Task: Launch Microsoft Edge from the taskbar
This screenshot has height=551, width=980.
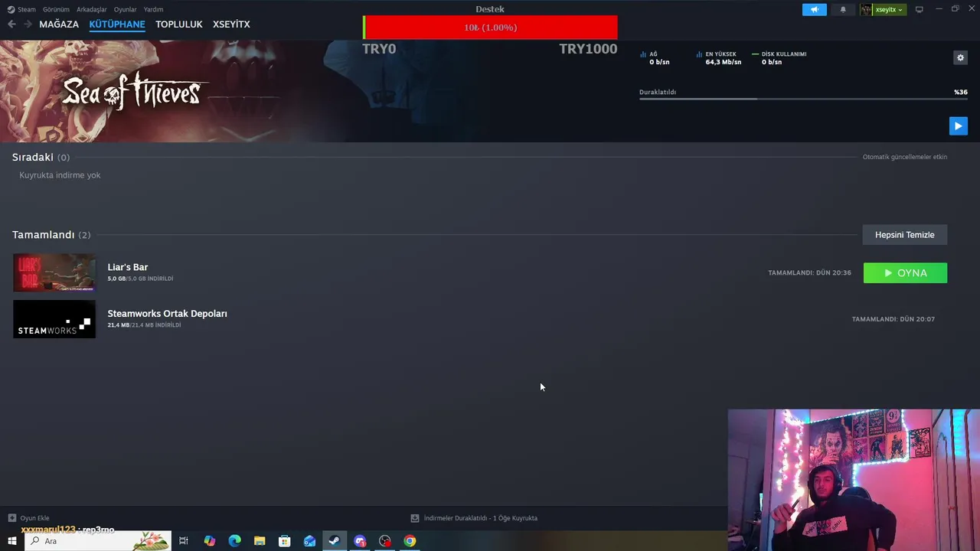Action: pos(234,541)
